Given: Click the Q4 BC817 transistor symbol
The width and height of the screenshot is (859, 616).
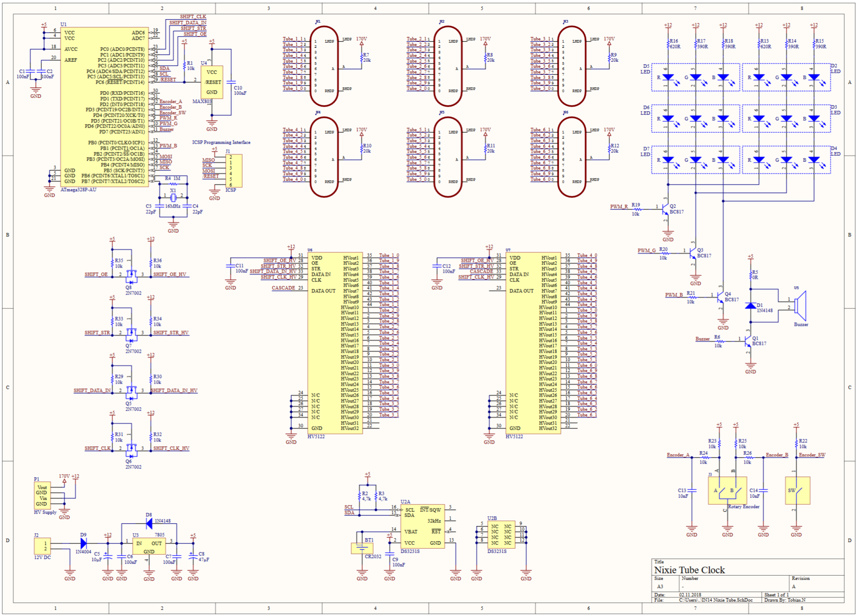Looking at the screenshot, I should coord(720,297).
